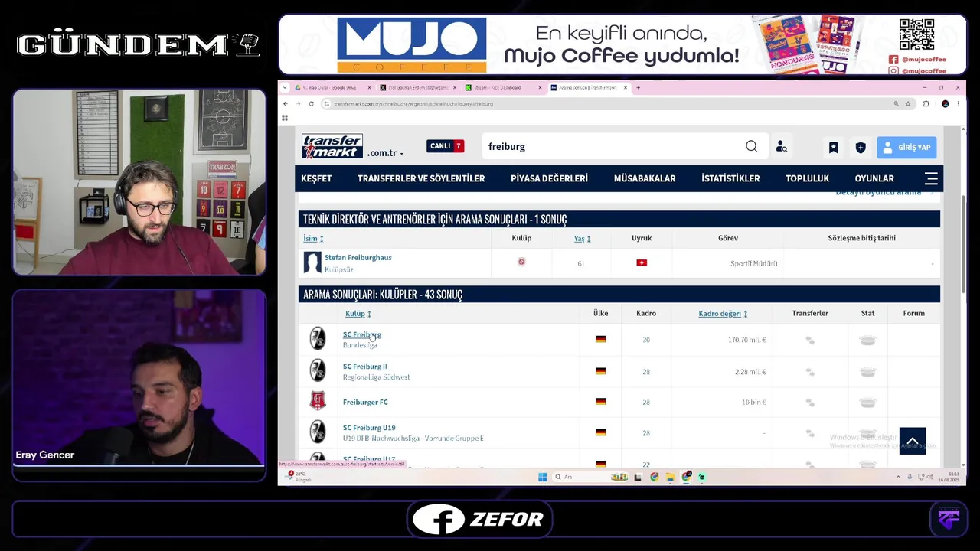Open the SC Freiburg club link
The image size is (980, 551).
pyautogui.click(x=361, y=334)
